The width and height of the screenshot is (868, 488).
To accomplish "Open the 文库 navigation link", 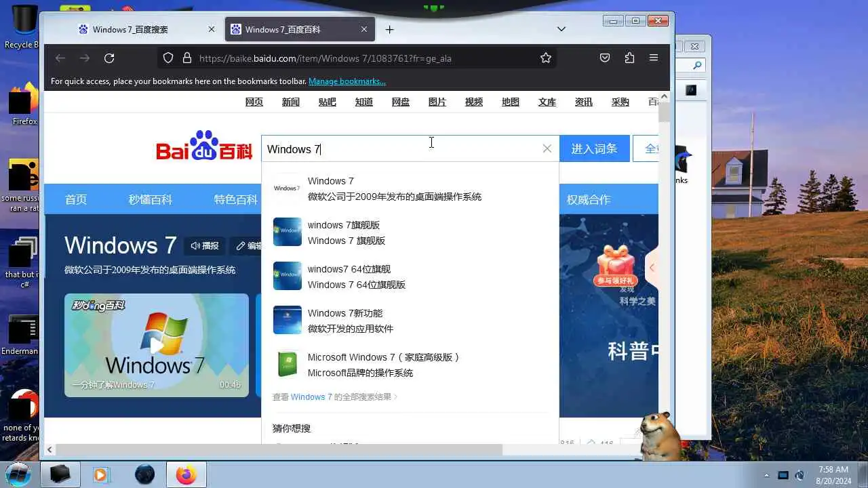I will [547, 102].
